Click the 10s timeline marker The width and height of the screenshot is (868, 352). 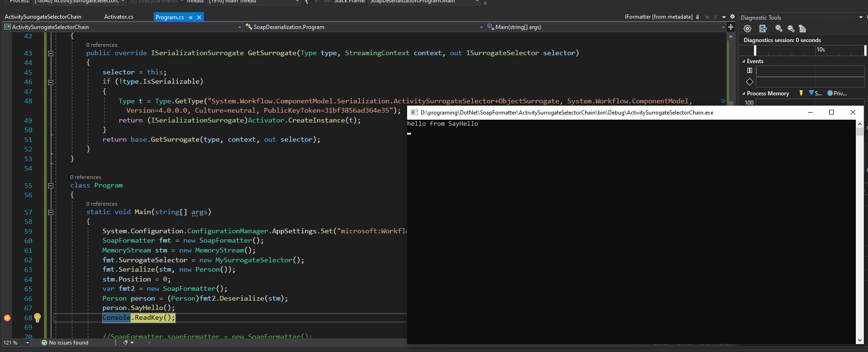click(x=821, y=50)
